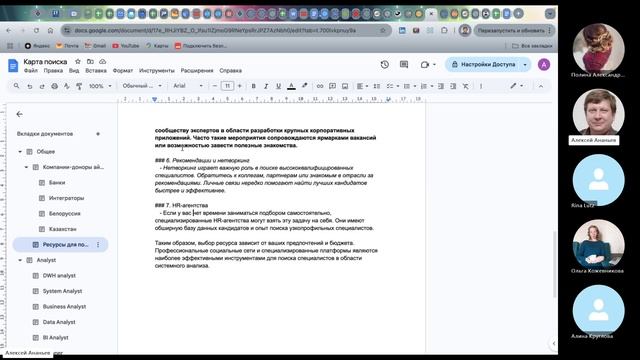Increase indent of paragraph

point(453,86)
